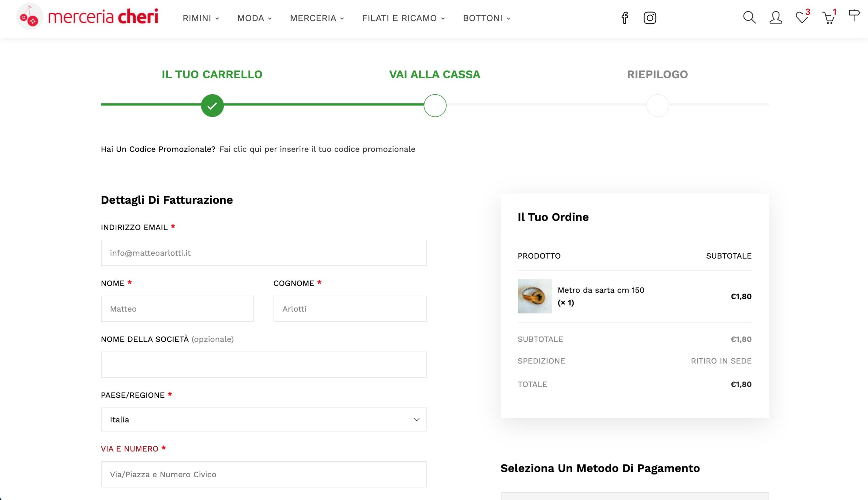The height and width of the screenshot is (500, 868).
Task: Click the signpost icon in header
Action: coord(853,16)
